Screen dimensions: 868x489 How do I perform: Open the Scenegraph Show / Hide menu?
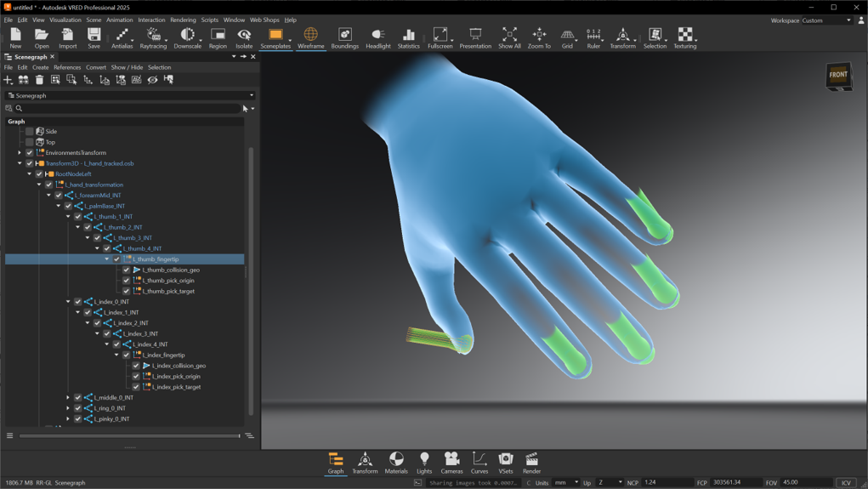click(127, 67)
